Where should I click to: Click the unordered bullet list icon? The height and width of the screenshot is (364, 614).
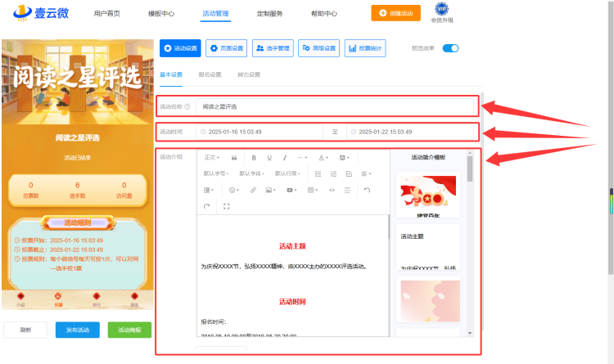(x=318, y=173)
